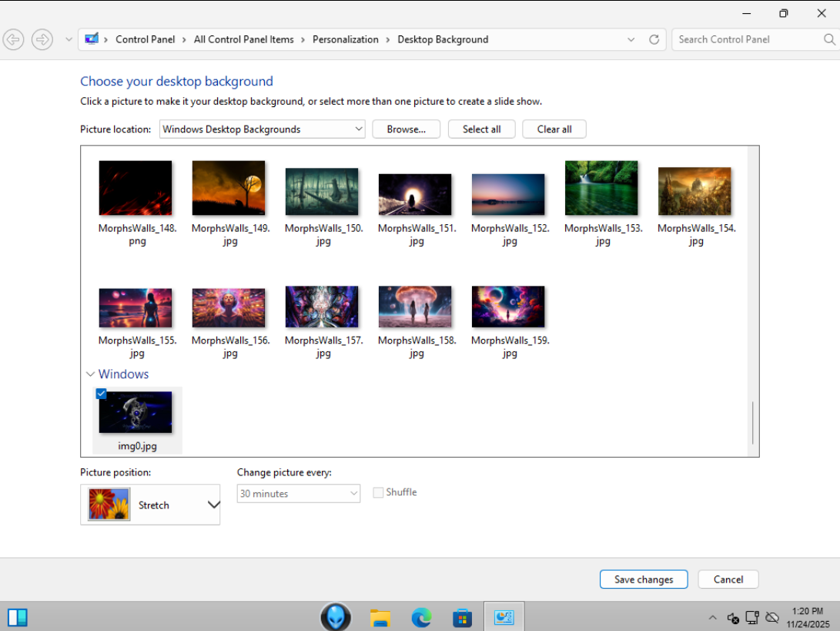
Task: Click the MorphsWalls_148.png file name
Action: (x=137, y=234)
